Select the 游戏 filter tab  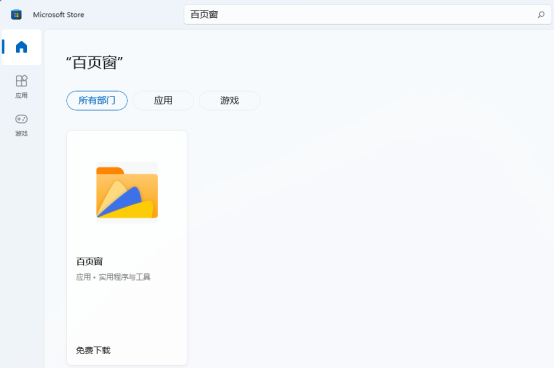click(x=230, y=101)
